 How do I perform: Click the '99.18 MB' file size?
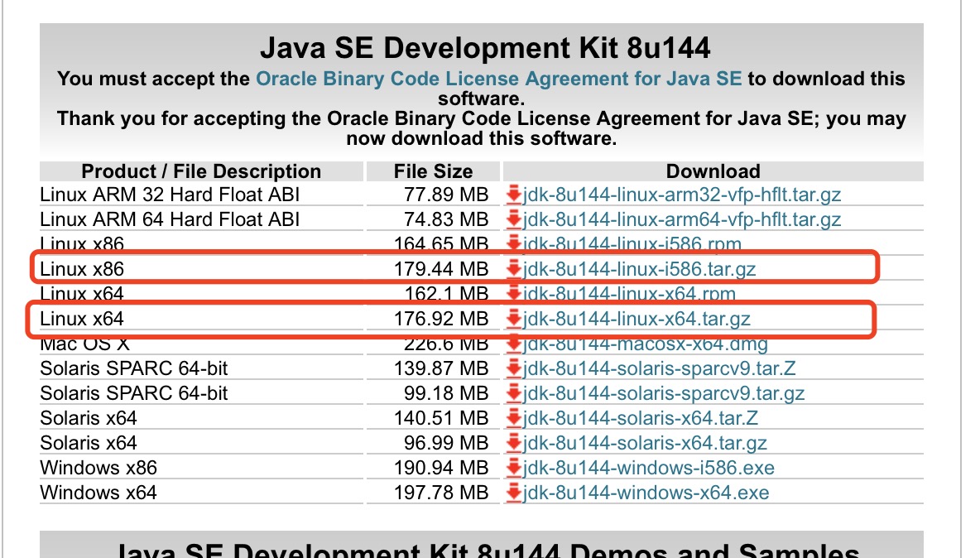(x=446, y=393)
